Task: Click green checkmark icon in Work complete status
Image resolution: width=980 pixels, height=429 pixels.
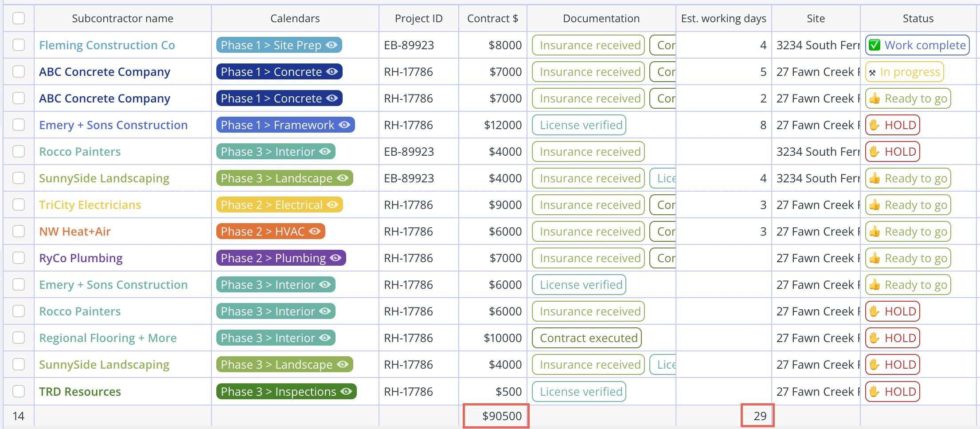Action: coord(874,45)
